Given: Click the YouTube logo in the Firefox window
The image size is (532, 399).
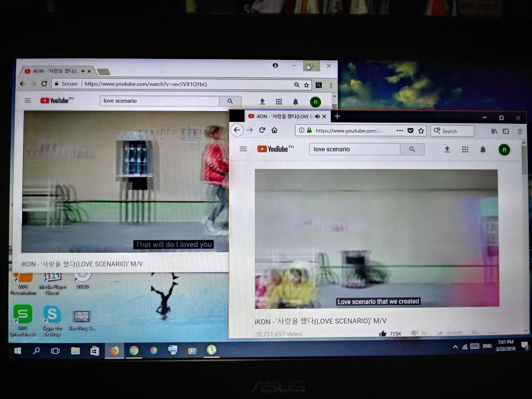Looking at the screenshot, I should [273, 149].
